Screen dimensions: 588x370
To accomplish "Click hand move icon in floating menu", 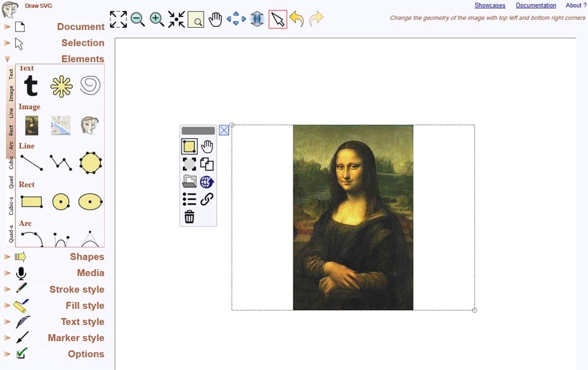I will [207, 146].
